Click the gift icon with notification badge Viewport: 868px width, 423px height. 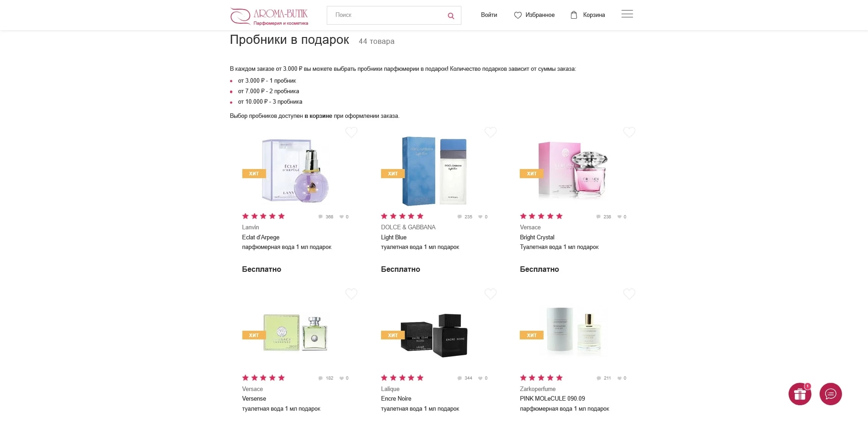click(800, 394)
